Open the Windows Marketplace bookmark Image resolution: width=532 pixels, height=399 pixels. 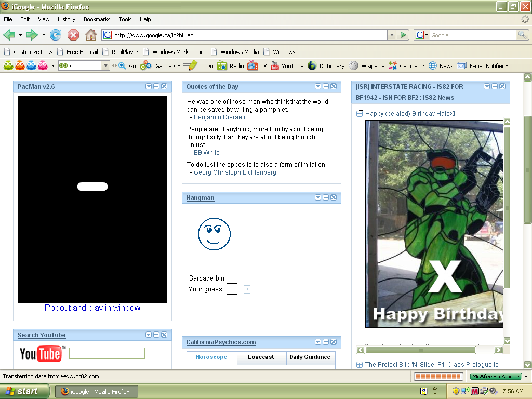pos(175,52)
